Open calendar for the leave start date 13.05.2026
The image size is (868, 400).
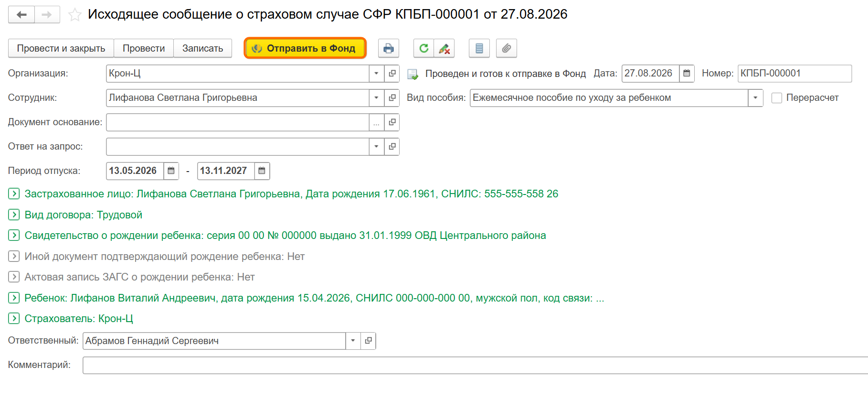click(x=171, y=171)
